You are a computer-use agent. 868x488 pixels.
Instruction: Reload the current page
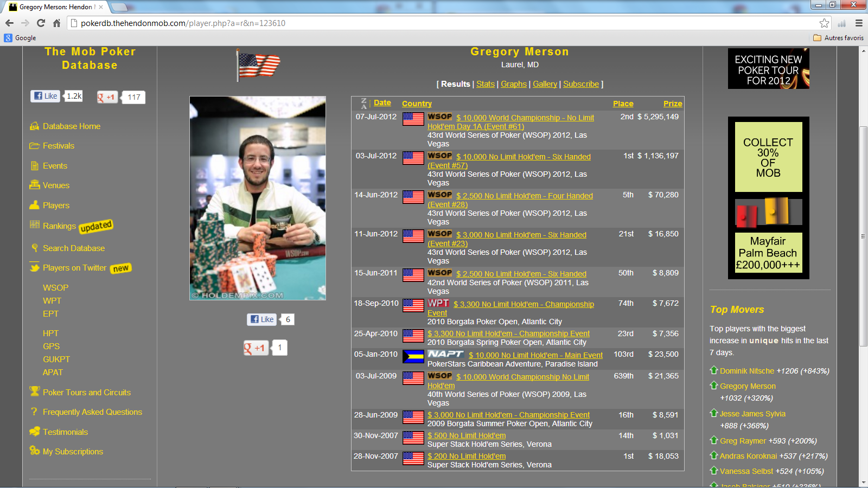click(41, 23)
